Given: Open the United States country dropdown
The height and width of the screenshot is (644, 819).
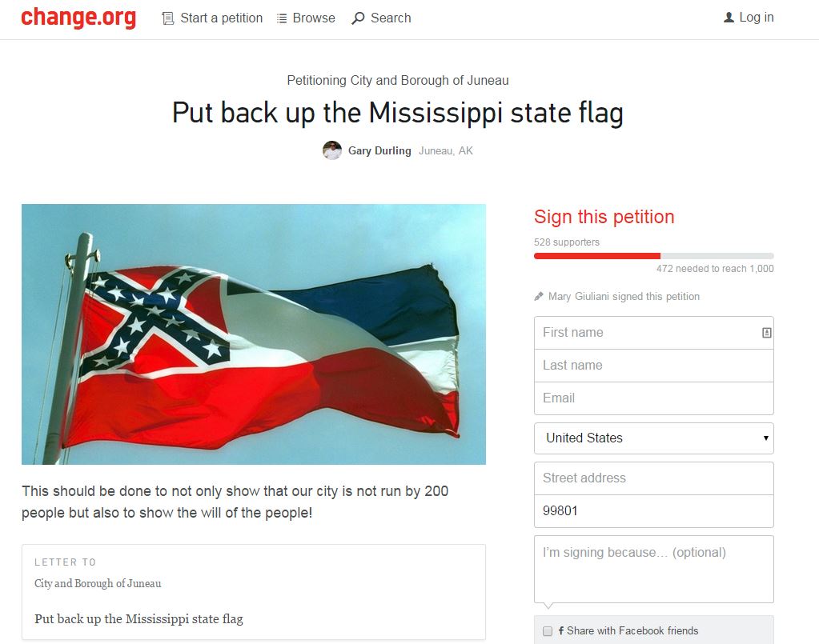Looking at the screenshot, I should click(x=654, y=438).
